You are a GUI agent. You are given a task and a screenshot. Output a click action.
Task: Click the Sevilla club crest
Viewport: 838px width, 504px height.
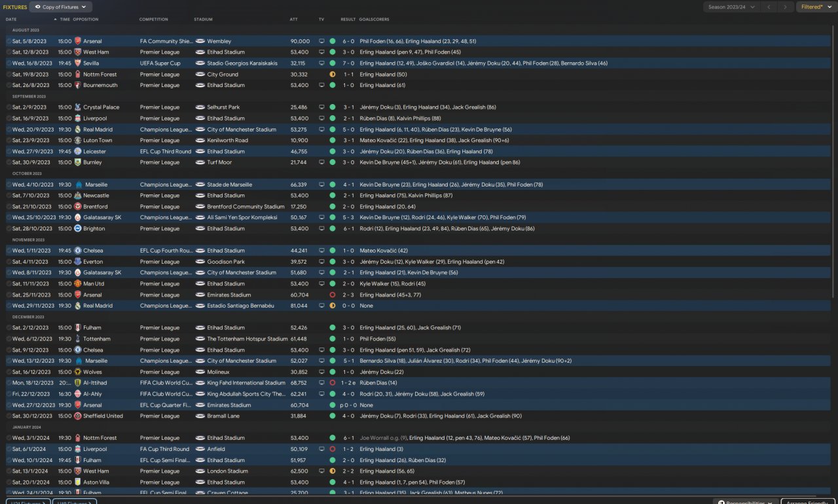pyautogui.click(x=78, y=63)
